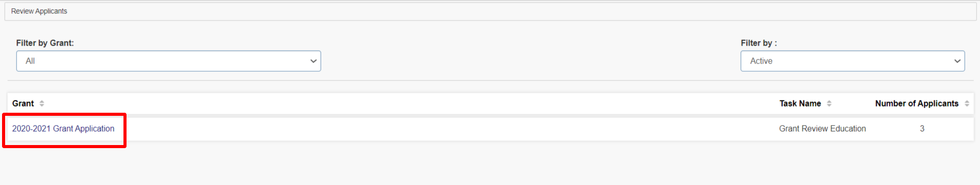This screenshot has width=980, height=185.
Task: Select the All value in grant filter
Action: (30, 61)
